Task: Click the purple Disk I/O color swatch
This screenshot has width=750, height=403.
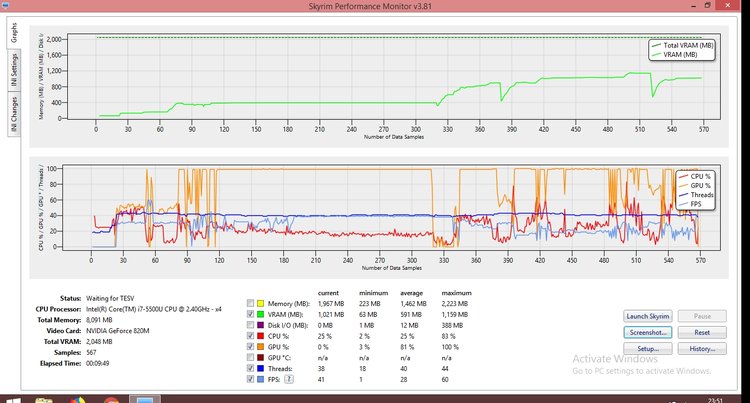Action: tap(260, 325)
